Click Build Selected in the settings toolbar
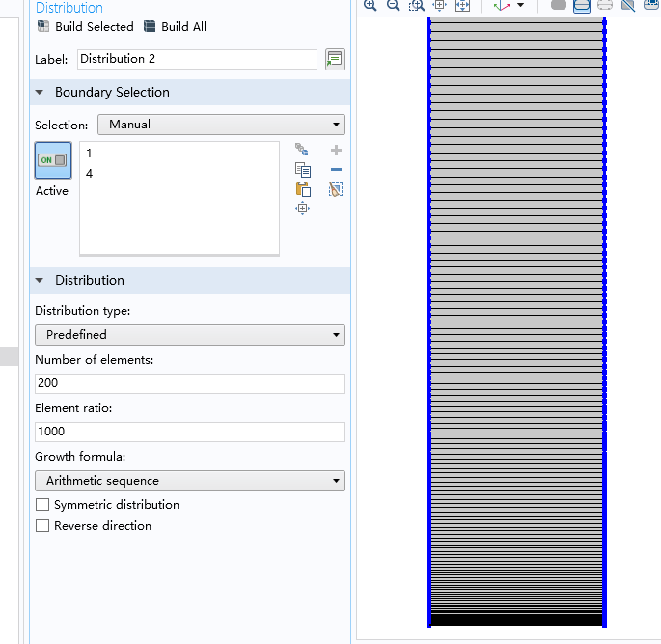Image resolution: width=661 pixels, height=644 pixels. [86, 27]
